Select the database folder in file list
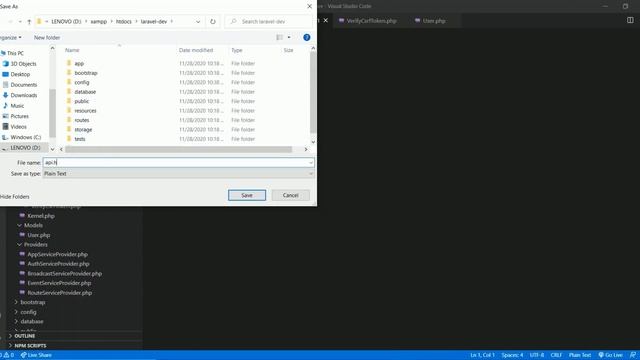The height and width of the screenshot is (360, 640). click(x=85, y=92)
